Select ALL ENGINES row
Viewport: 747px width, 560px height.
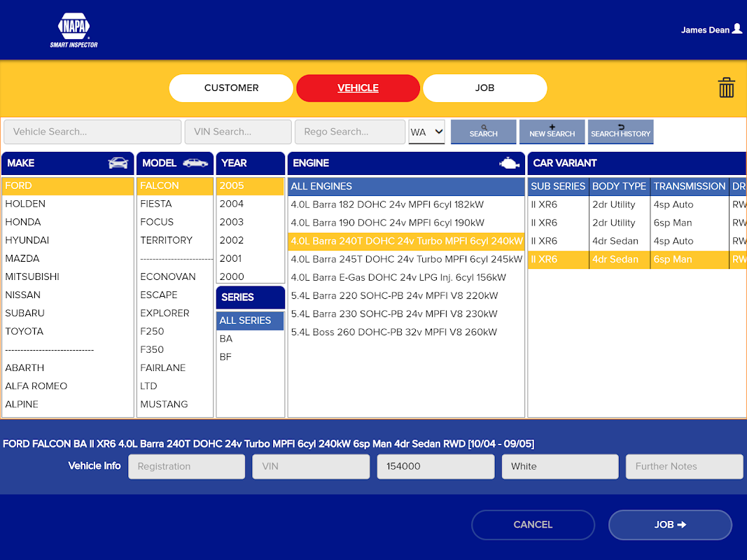click(x=406, y=186)
